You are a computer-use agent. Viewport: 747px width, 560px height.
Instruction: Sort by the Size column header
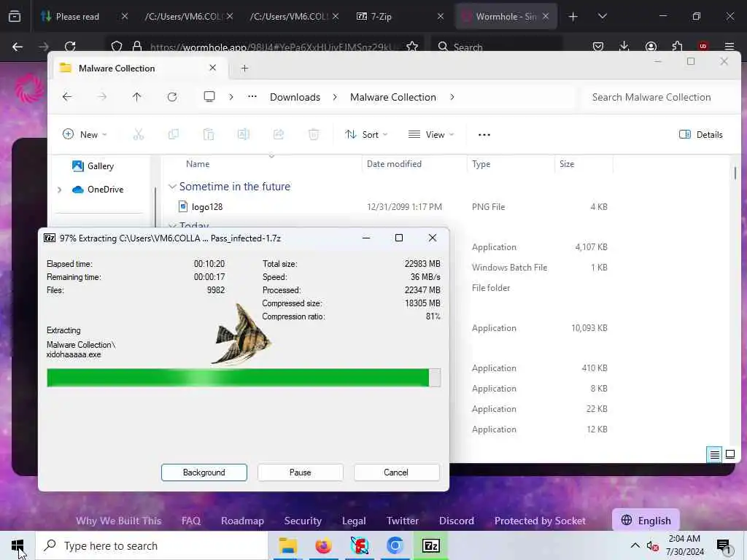pos(566,164)
